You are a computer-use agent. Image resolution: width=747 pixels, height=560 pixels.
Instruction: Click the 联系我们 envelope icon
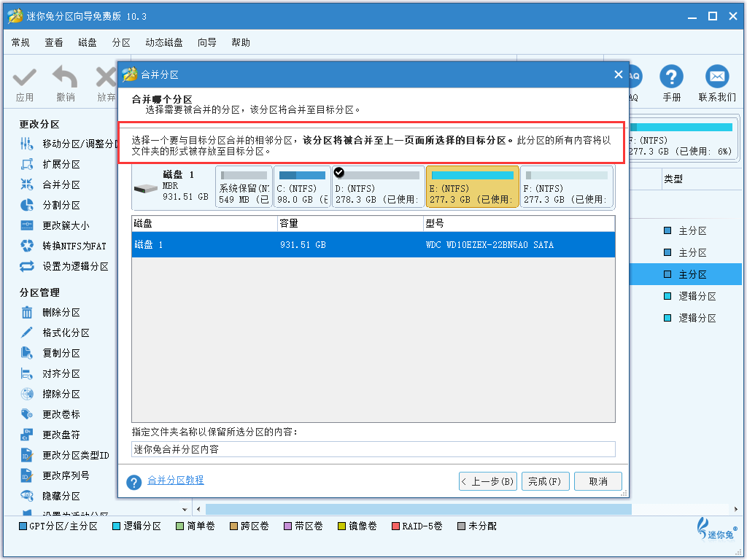click(717, 77)
